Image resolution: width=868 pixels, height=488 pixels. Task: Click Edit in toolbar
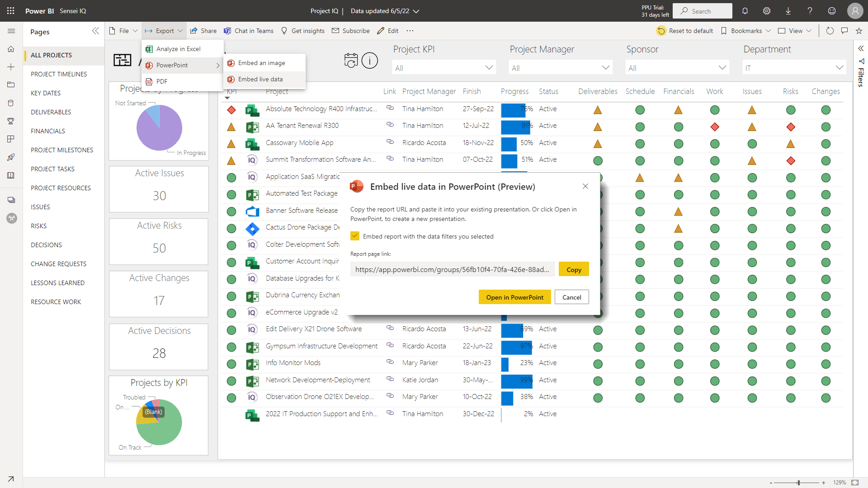tap(388, 31)
